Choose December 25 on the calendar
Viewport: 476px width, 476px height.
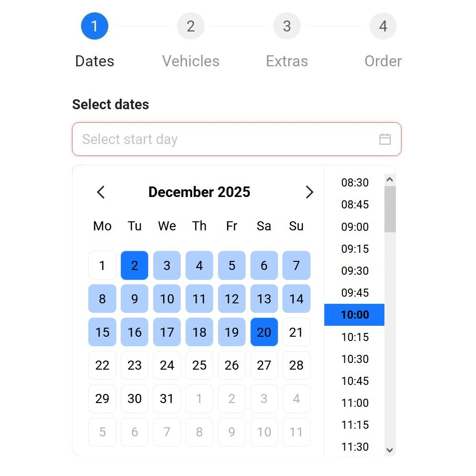199,365
